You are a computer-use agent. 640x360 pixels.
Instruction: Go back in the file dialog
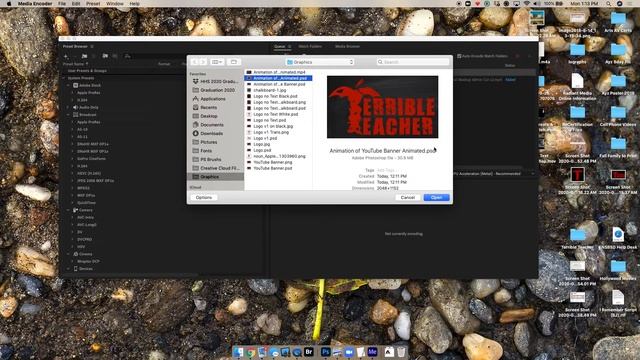[x=194, y=62]
